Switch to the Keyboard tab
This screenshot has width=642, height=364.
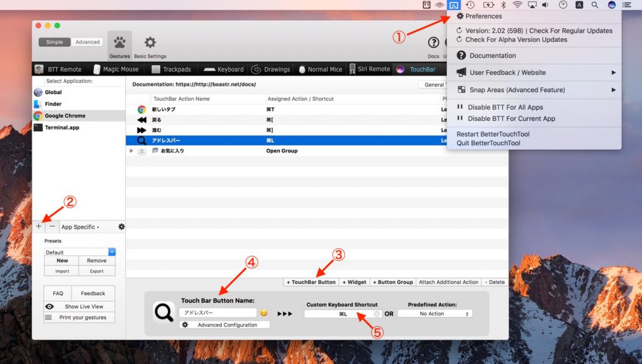click(x=223, y=69)
